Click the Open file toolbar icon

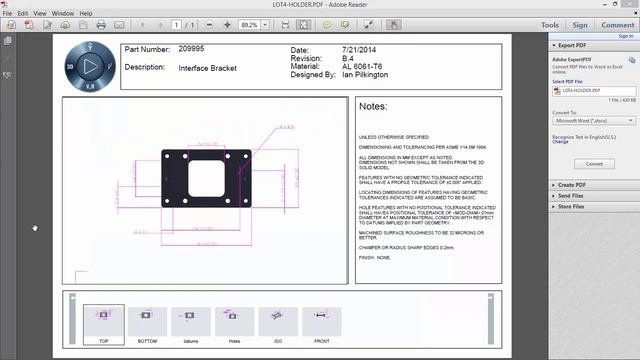[x=11, y=25]
